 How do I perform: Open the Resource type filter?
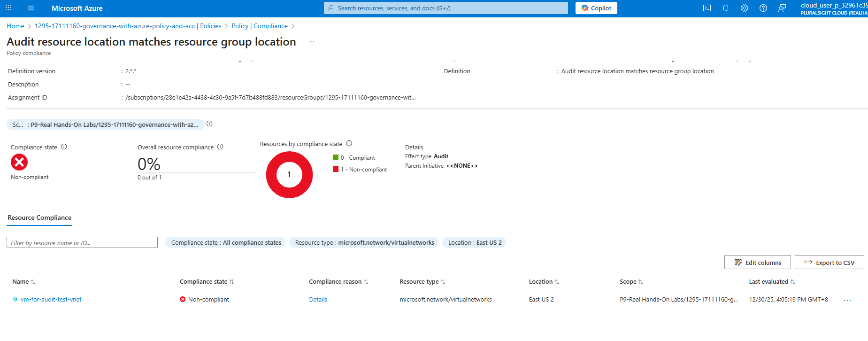(x=364, y=242)
